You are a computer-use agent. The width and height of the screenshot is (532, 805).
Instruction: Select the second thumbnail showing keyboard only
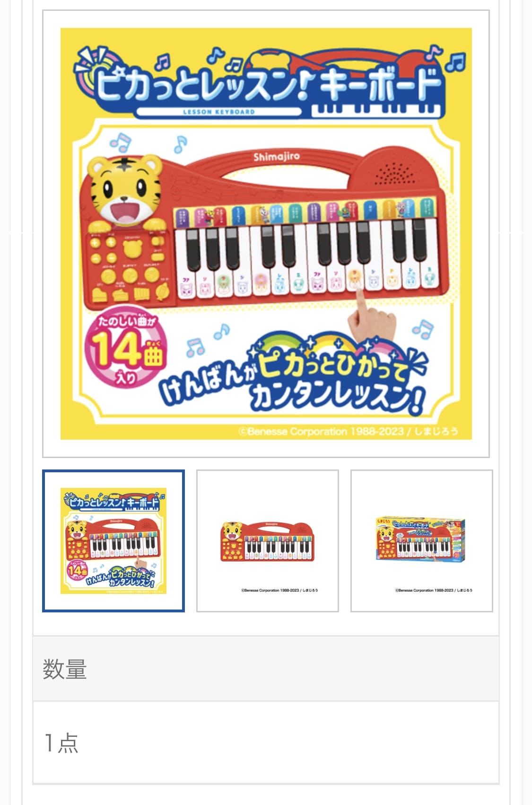pyautogui.click(x=268, y=541)
